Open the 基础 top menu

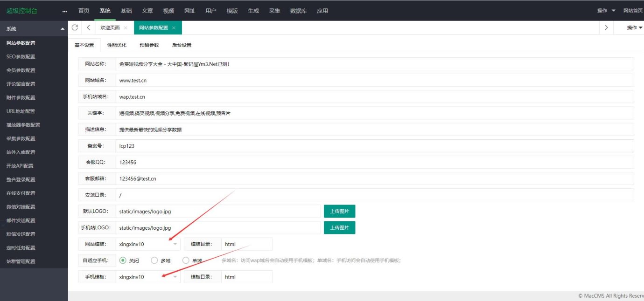pos(126,11)
